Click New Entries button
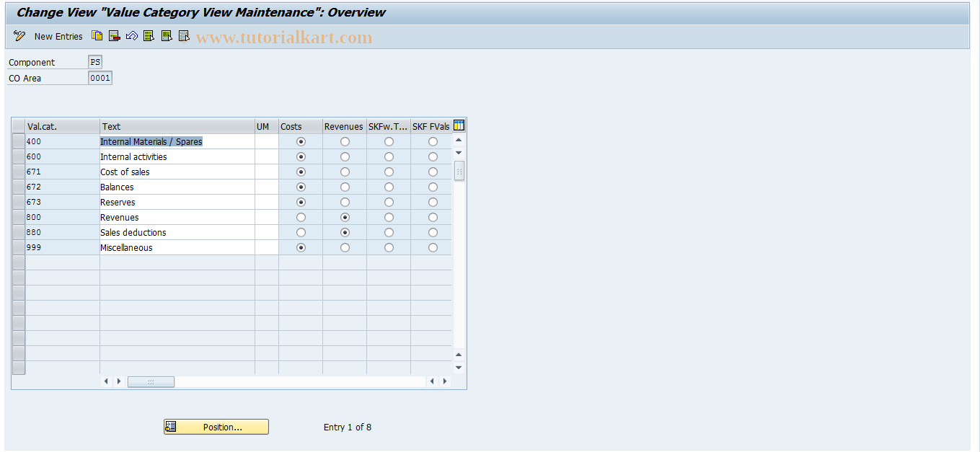980x452 pixels. click(x=58, y=36)
